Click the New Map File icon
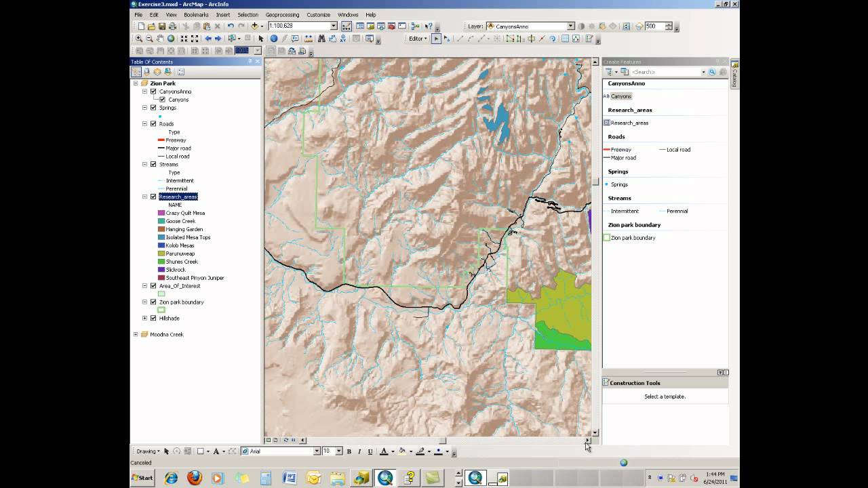868x488 pixels. [x=141, y=26]
